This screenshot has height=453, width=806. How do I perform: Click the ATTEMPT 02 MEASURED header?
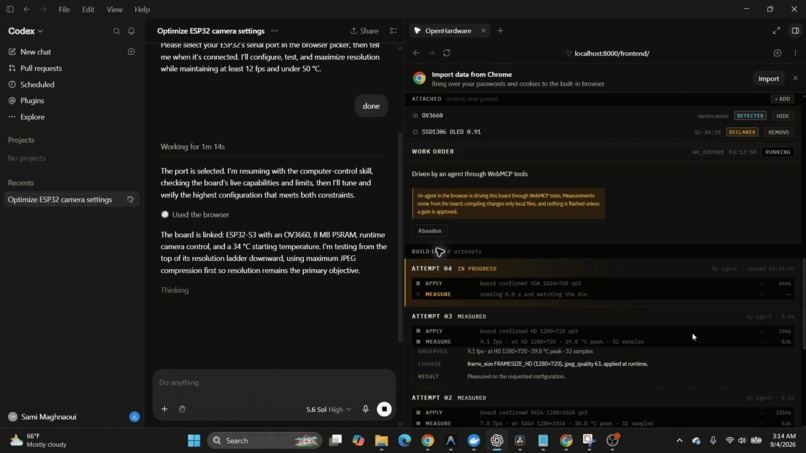click(x=449, y=398)
